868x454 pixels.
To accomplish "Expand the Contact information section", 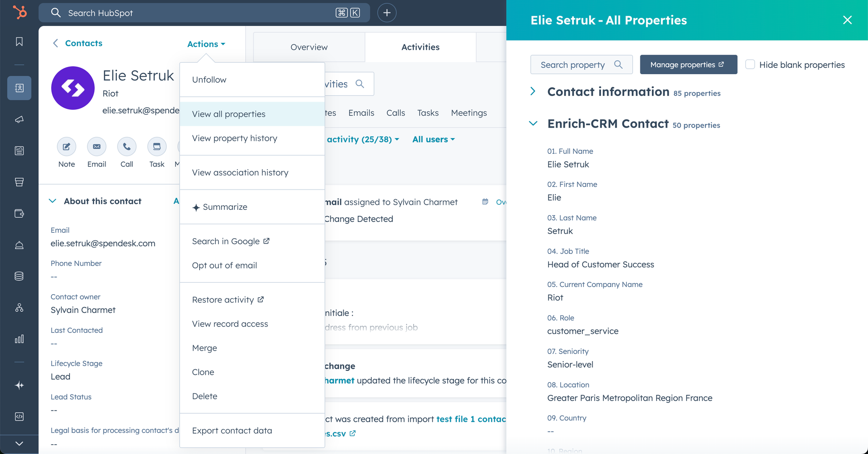I will click(533, 91).
